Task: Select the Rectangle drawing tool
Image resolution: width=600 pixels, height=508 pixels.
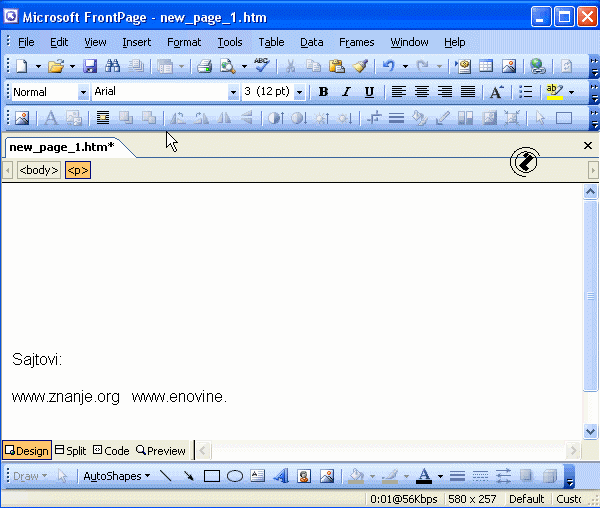Action: 212,476
